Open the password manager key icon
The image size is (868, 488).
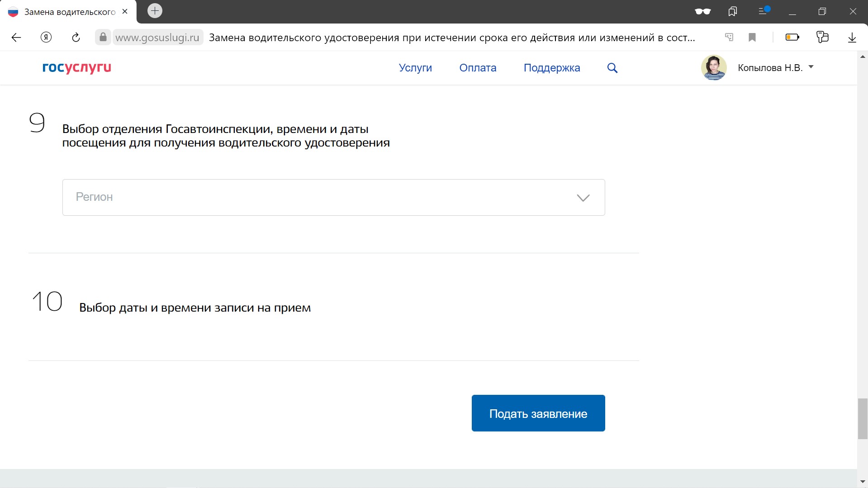[729, 38]
